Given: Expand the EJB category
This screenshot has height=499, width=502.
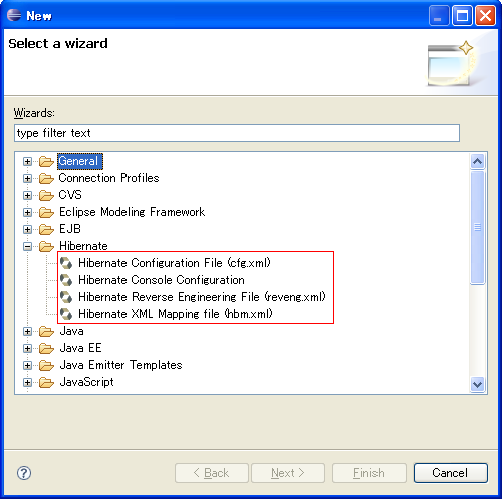Looking at the screenshot, I should 27,229.
